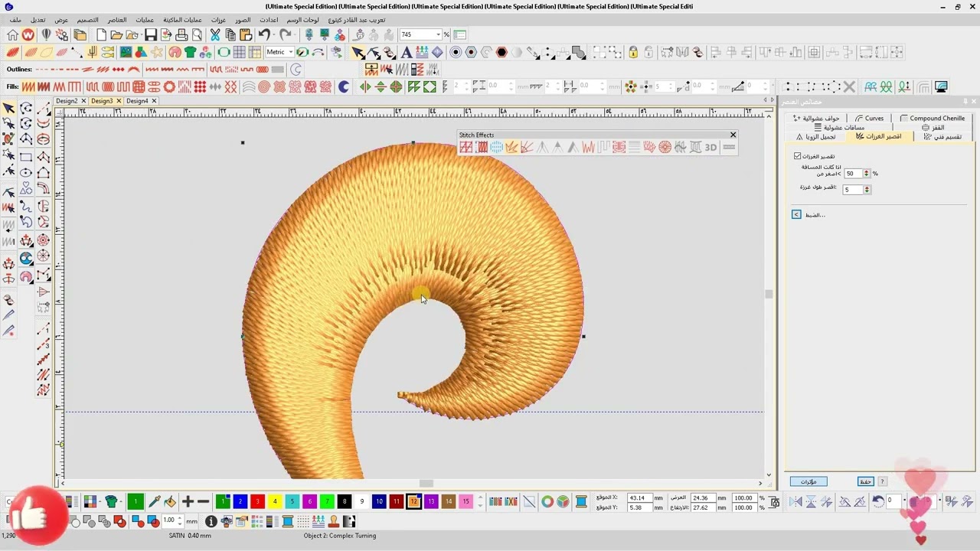The image size is (980, 551).
Task: Open the عرض menu
Action: 61,20
